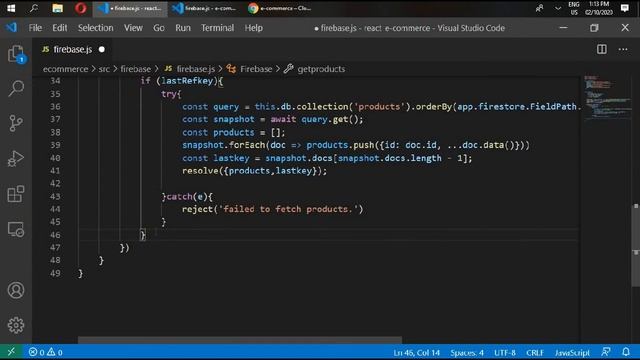This screenshot has height=360, width=640.
Task: Open the Go menu
Action: point(159,28)
